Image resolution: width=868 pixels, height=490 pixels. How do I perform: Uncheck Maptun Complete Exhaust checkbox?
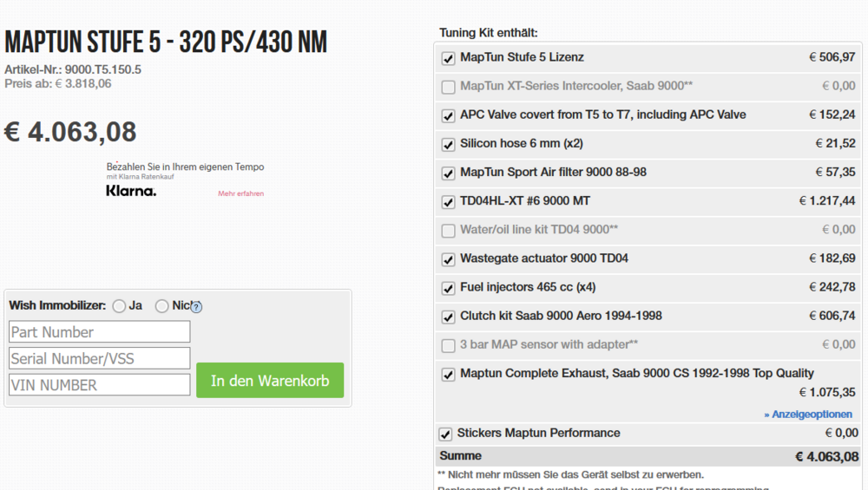click(449, 375)
